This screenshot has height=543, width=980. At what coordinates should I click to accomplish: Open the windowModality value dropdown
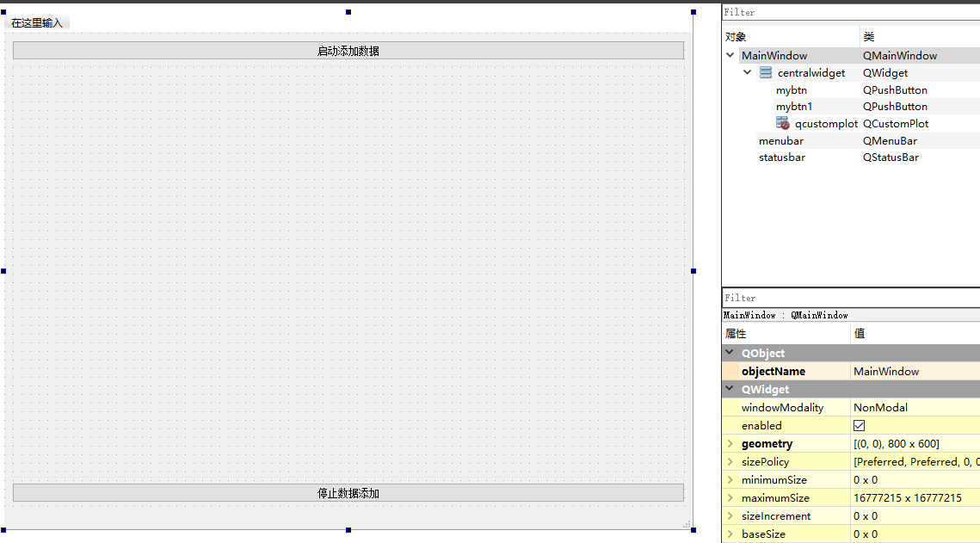pyautogui.click(x=912, y=407)
